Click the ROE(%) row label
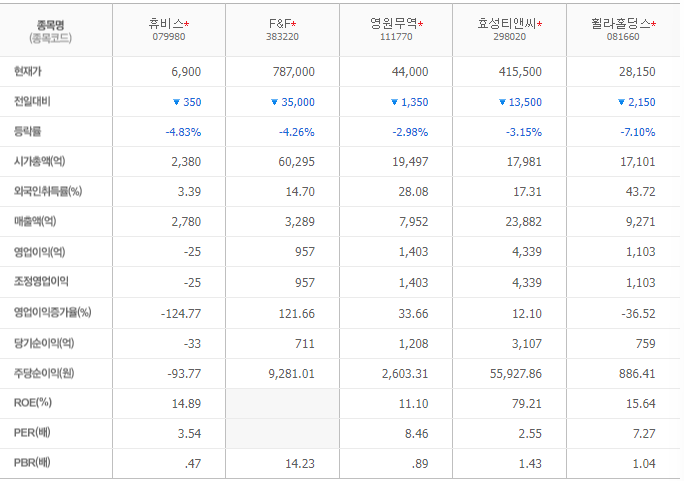This screenshot has height=481, width=684. pyautogui.click(x=33, y=403)
